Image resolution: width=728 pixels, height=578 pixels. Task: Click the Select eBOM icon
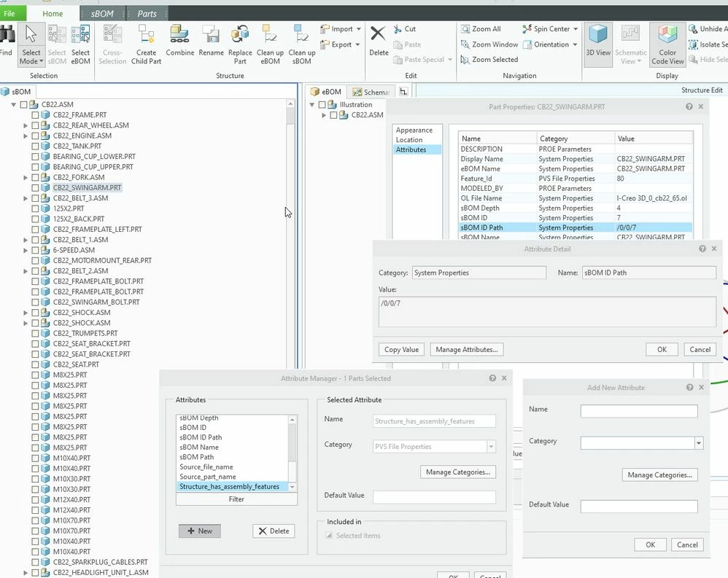[x=80, y=35]
